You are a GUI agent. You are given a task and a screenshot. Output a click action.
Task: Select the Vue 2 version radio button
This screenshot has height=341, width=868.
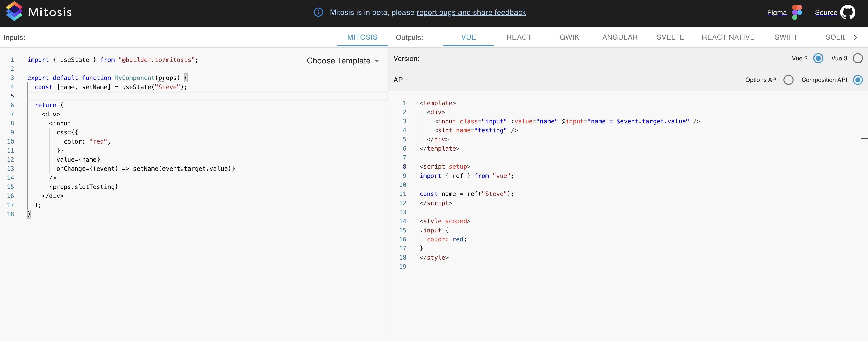[819, 58]
